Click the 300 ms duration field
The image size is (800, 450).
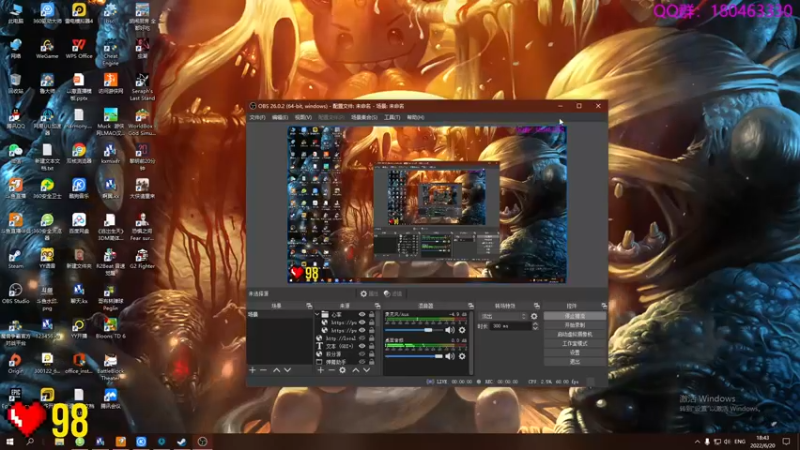pyautogui.click(x=510, y=326)
